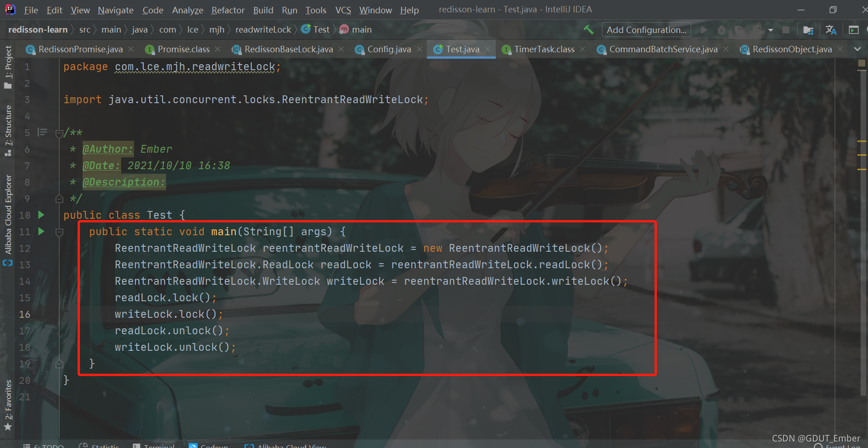Collapse the main method fold at line 11

(59, 232)
